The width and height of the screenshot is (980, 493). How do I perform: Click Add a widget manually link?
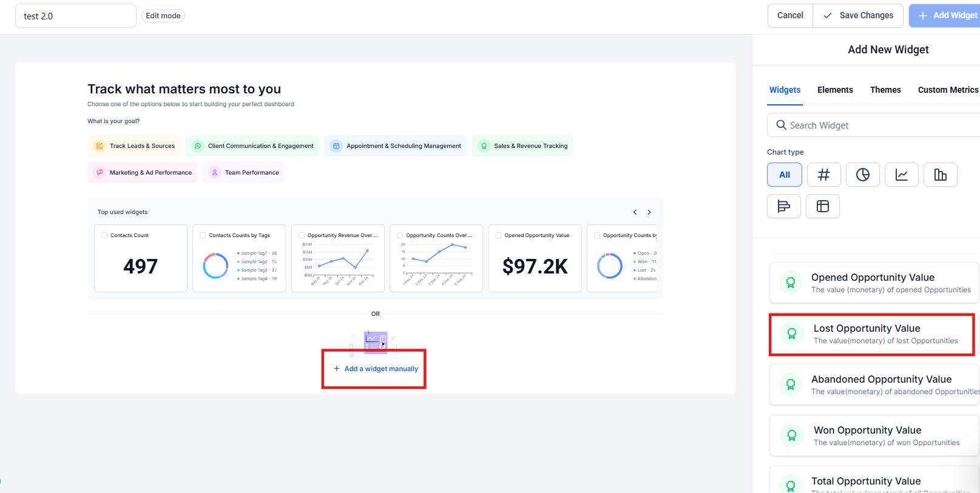(x=376, y=369)
